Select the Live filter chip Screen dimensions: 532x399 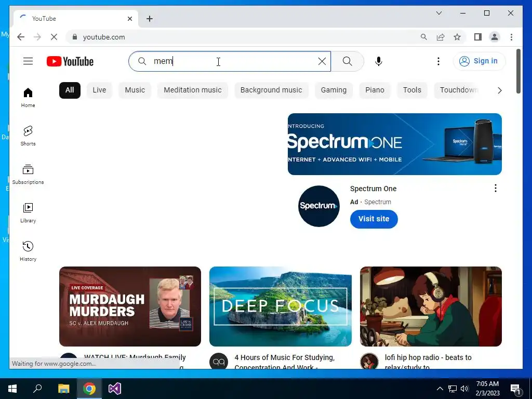click(99, 90)
